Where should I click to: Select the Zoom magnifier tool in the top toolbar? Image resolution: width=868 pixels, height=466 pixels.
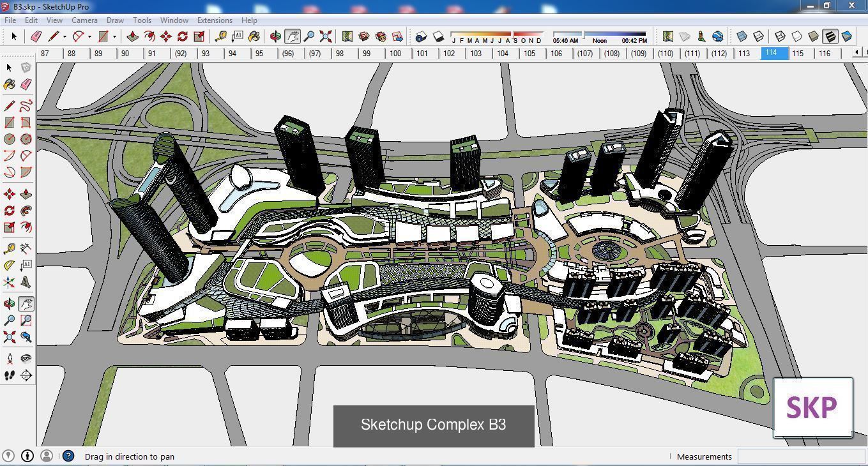tap(308, 36)
